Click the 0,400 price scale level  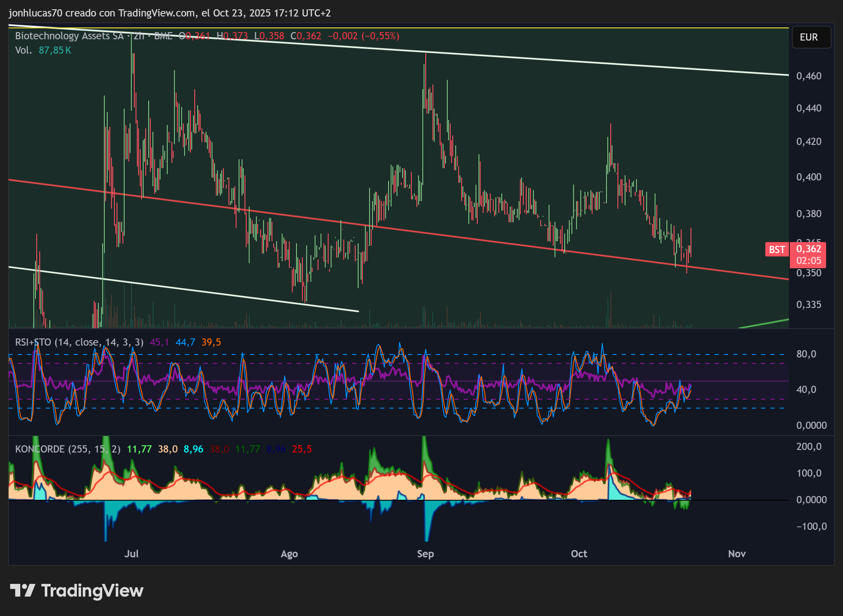pos(809,177)
